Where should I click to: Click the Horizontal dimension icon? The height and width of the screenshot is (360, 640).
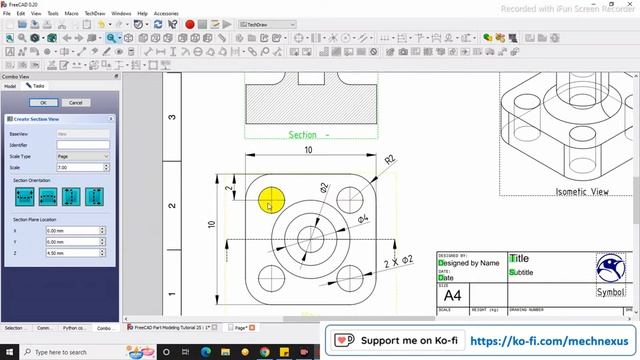pyautogui.click(x=161, y=52)
